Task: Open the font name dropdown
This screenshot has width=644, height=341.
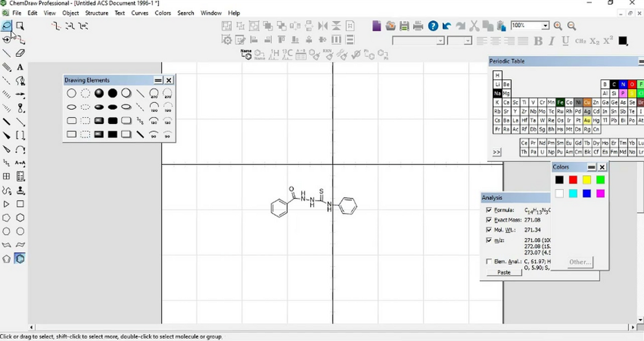Action: [441, 41]
